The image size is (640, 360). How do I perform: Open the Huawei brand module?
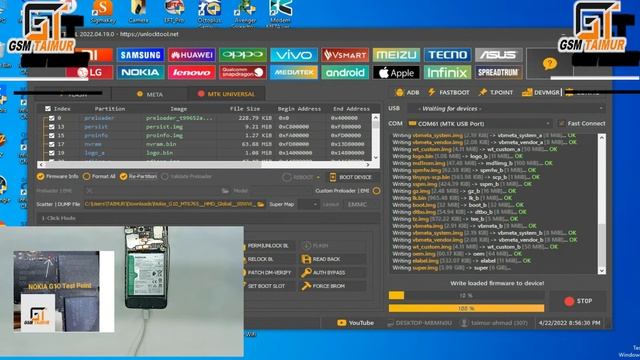[x=191, y=55]
